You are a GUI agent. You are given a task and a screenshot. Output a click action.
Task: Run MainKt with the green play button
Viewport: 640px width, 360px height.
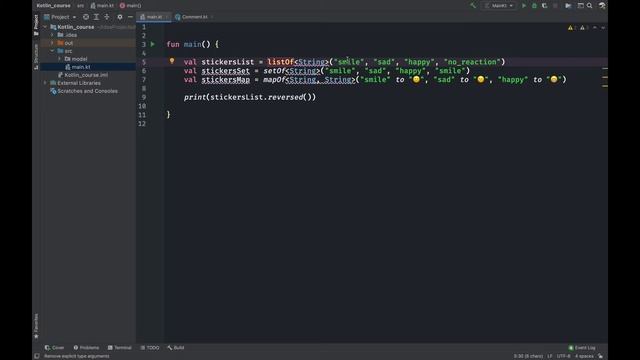click(x=524, y=6)
